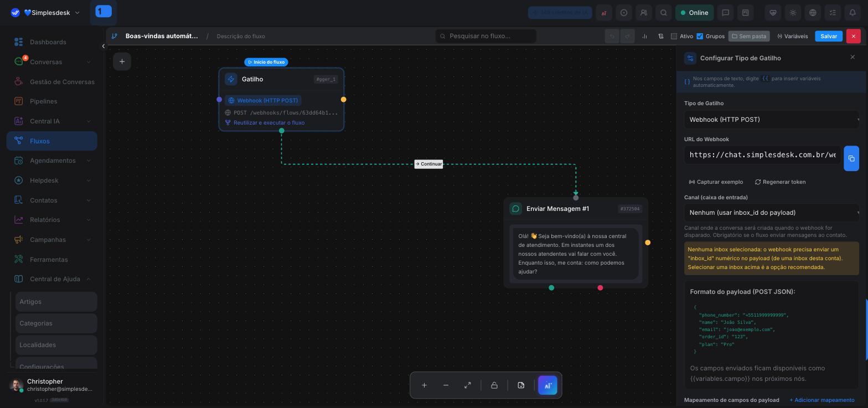868x408 pixels.
Task: Toggle the Online status button
Action: (x=694, y=13)
